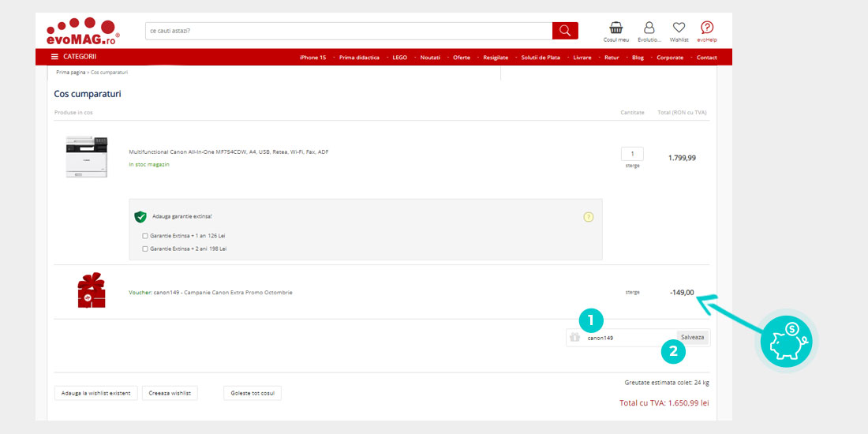The width and height of the screenshot is (868, 434).
Task: Click the red search magnifier button
Action: coord(565,31)
